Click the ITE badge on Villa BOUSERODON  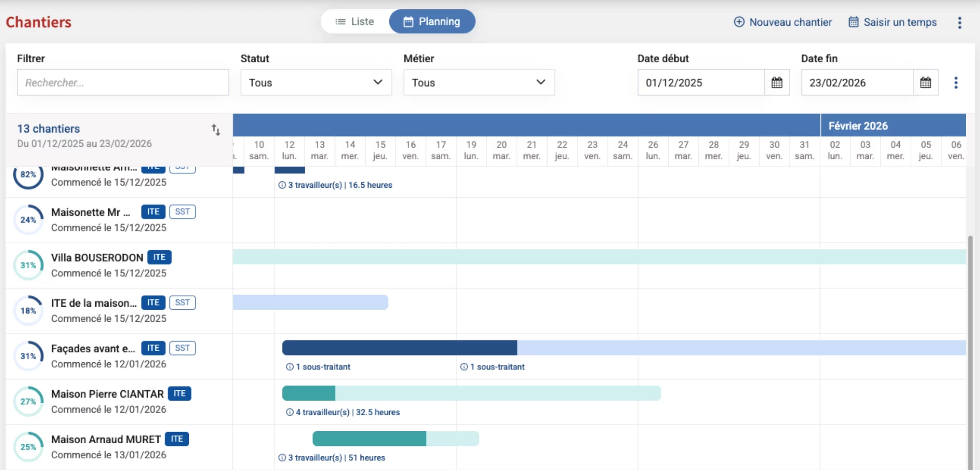[159, 257]
